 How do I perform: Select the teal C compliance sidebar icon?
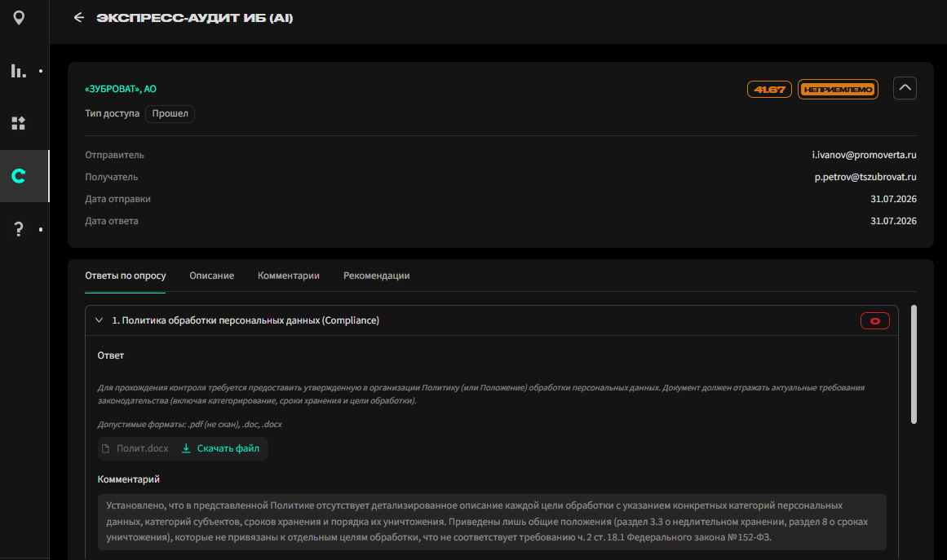(19, 175)
